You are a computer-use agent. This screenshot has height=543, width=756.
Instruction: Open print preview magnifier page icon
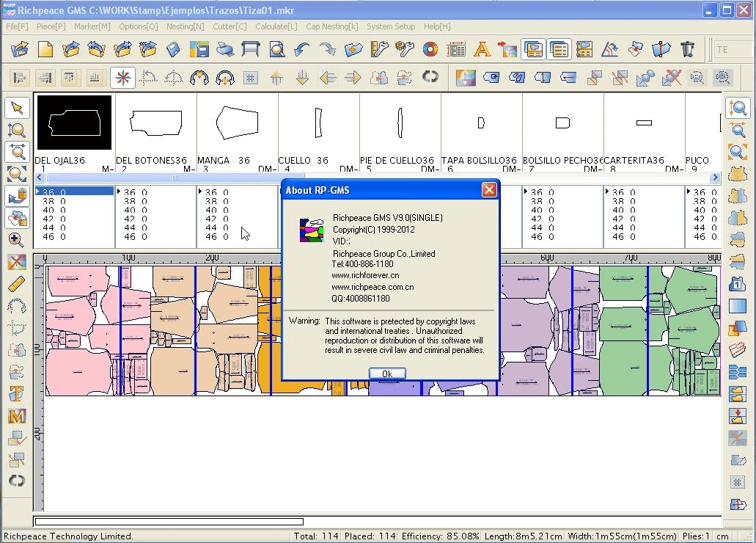tap(276, 50)
